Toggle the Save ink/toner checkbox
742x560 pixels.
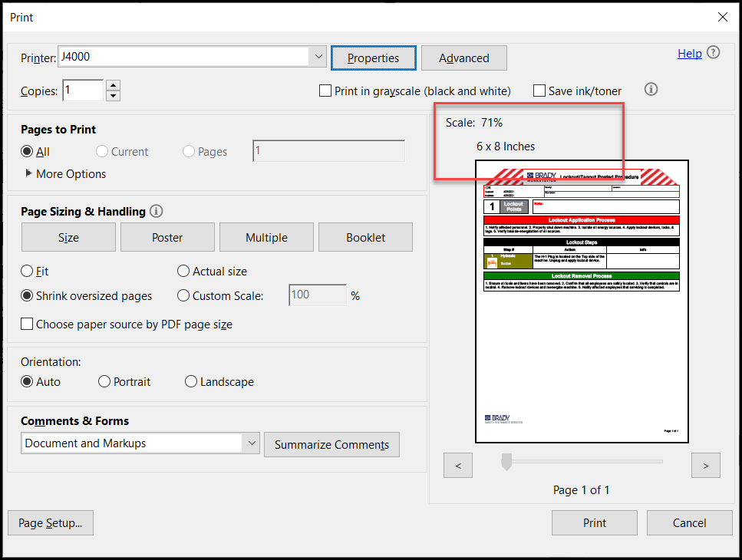pyautogui.click(x=539, y=91)
